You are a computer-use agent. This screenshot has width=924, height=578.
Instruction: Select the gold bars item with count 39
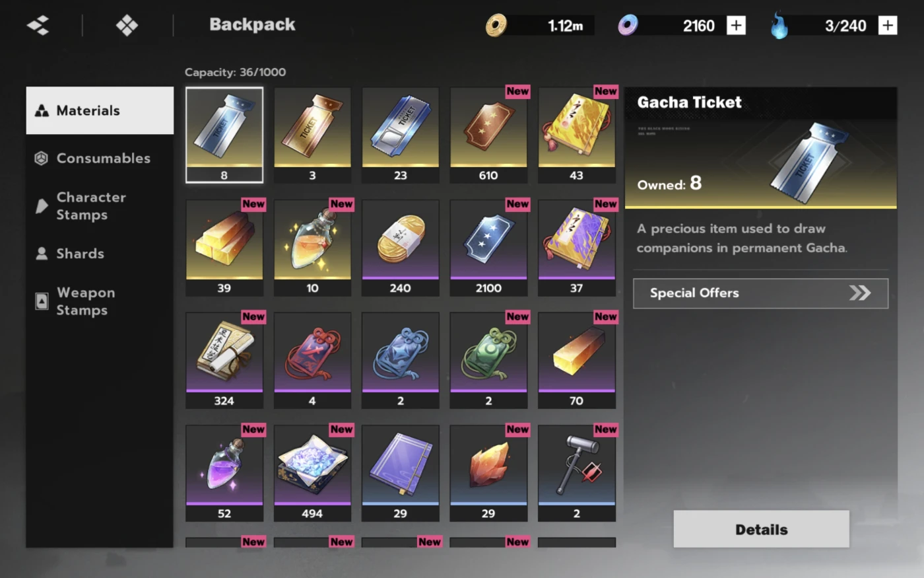[x=224, y=248]
